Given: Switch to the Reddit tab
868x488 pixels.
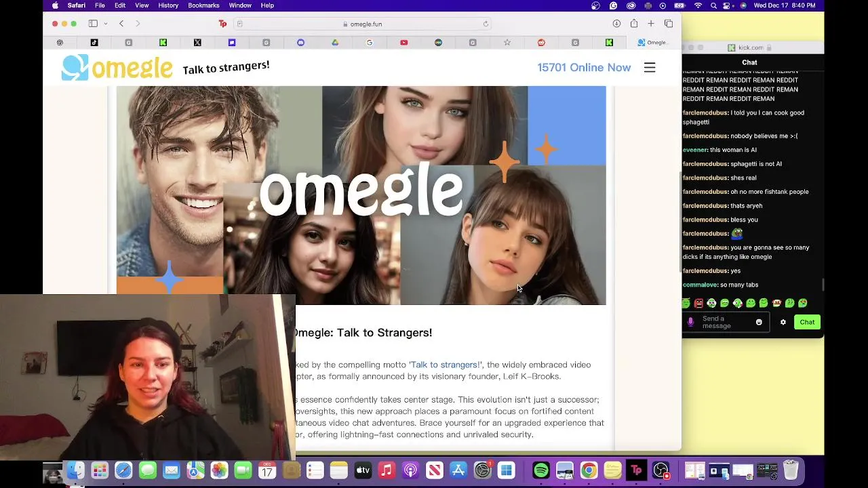Looking at the screenshot, I should click(x=541, y=43).
